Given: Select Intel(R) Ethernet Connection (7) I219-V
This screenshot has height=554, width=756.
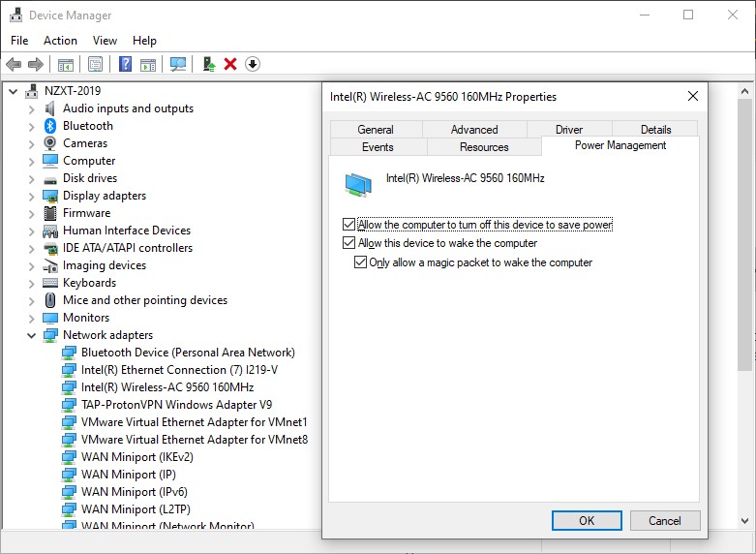Looking at the screenshot, I should (x=179, y=370).
